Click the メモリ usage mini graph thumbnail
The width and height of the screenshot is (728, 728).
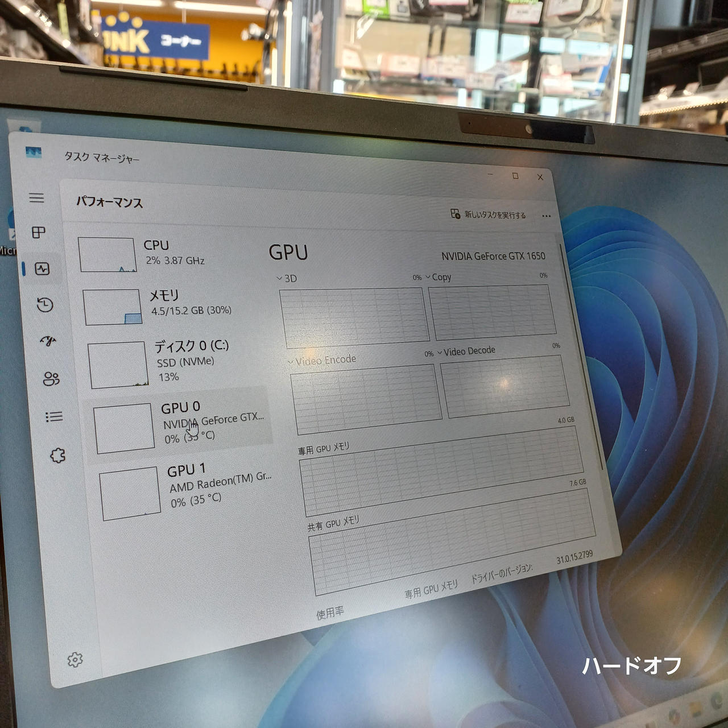pos(112,307)
